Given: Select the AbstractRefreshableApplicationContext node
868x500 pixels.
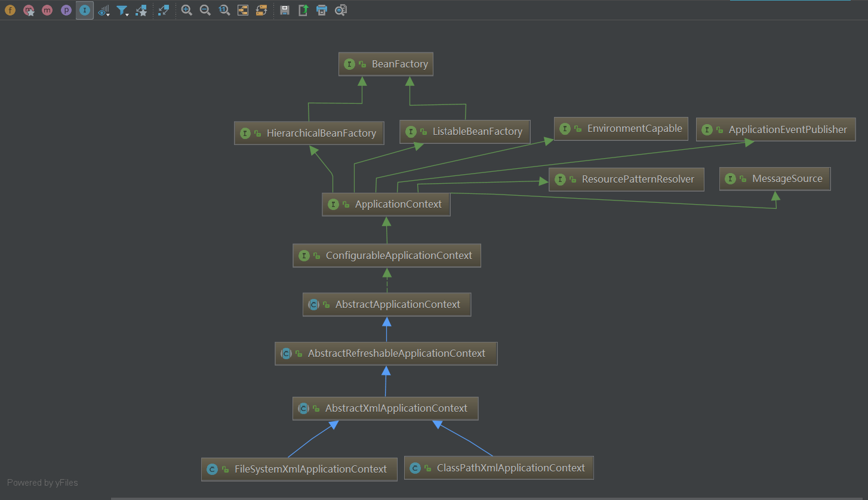Looking at the screenshot, I should (386, 353).
